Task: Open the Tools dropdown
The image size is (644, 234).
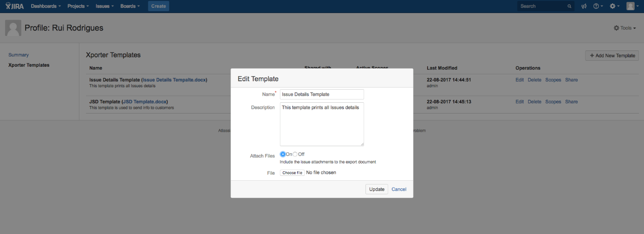Action: pyautogui.click(x=625, y=28)
